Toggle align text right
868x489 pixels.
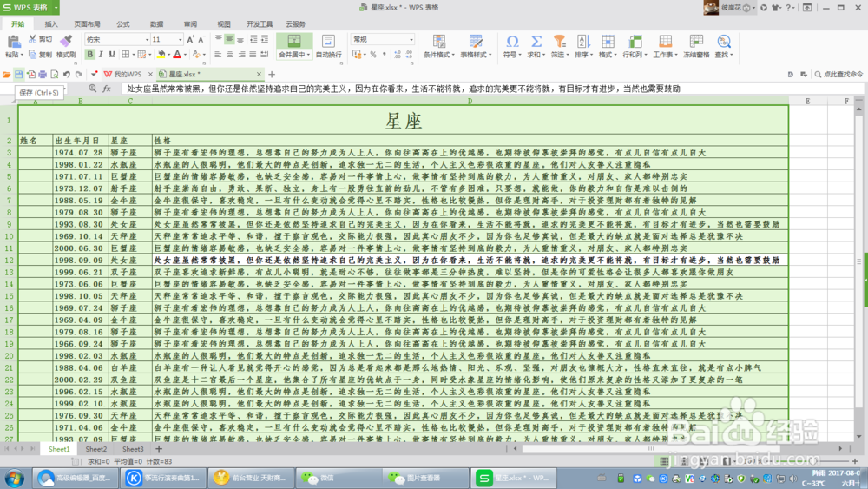point(241,54)
